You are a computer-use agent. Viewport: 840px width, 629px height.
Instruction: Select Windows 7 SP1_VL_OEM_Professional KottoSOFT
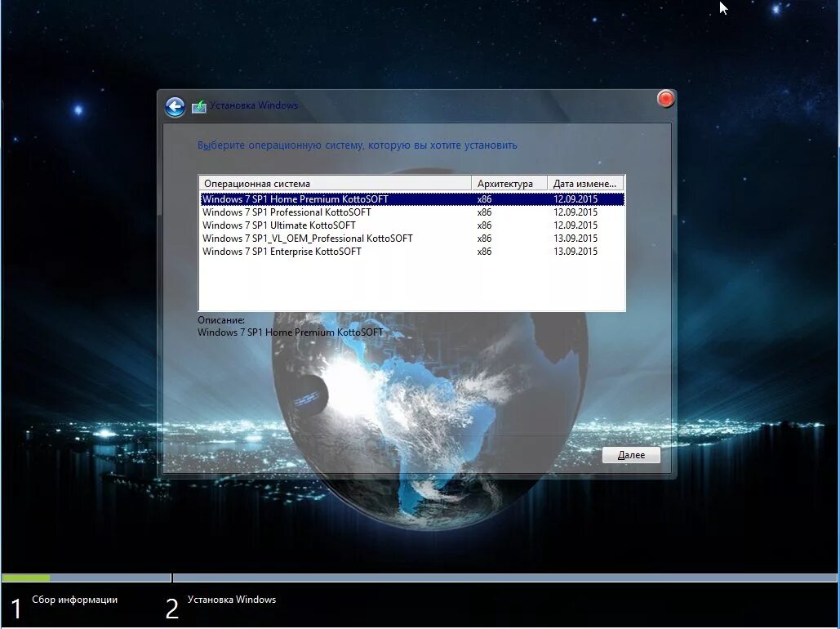[x=411, y=238]
